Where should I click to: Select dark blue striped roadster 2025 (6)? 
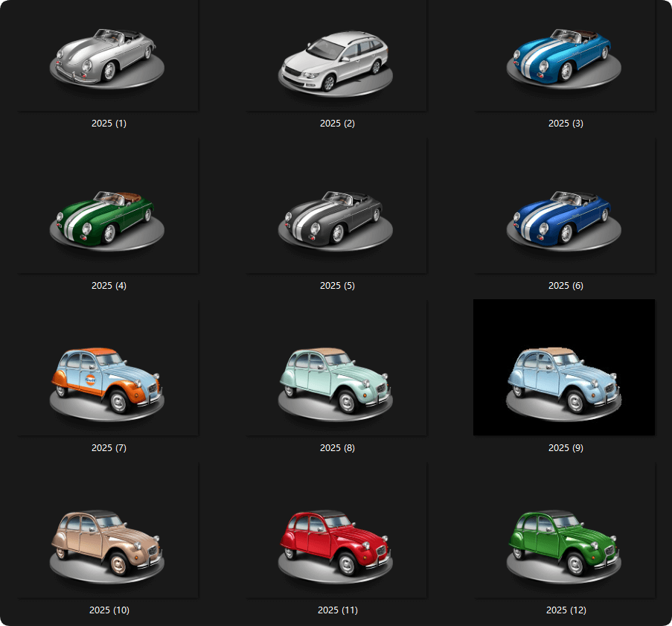(x=565, y=218)
